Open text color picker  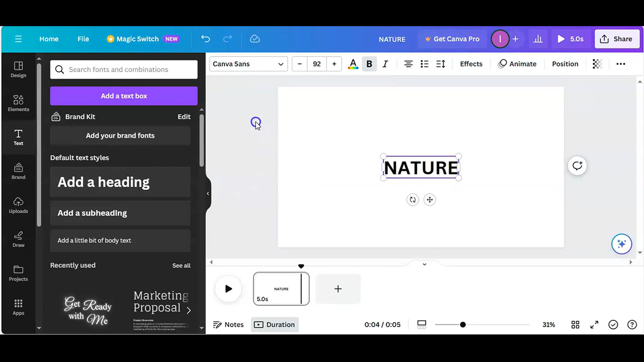coord(353,64)
